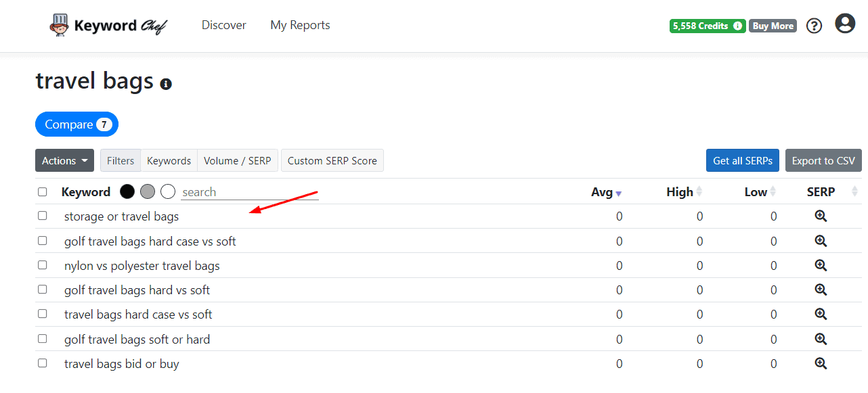Click info icon next to travel bags title
The image size is (868, 393).
coord(166,84)
